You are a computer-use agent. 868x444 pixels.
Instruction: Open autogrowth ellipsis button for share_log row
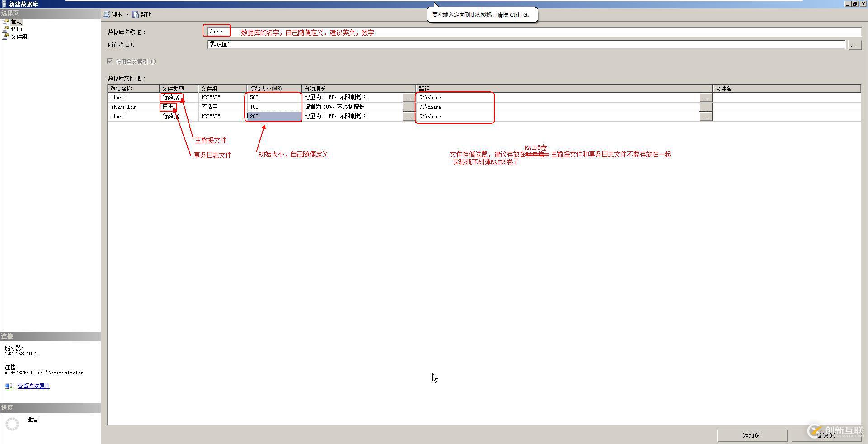(409, 107)
